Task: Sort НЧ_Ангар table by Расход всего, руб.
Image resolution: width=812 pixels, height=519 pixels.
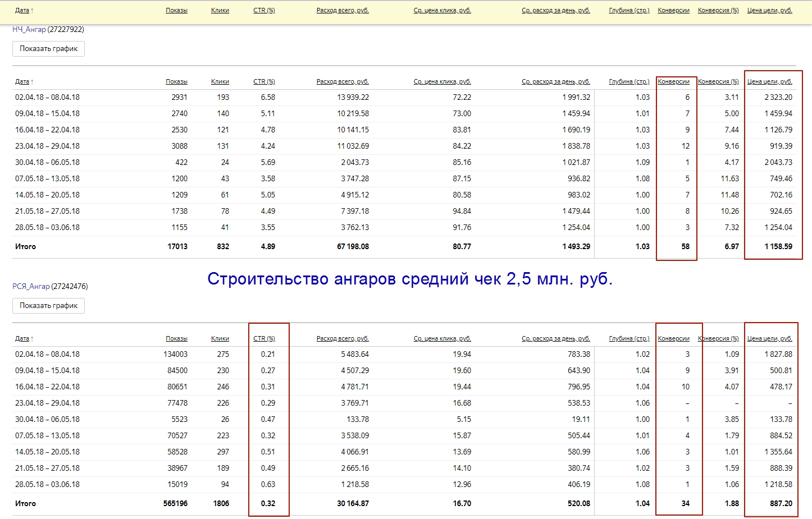Action: pos(343,81)
